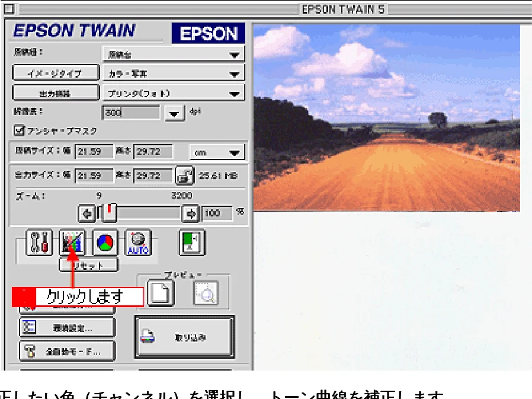Click the window close box in title bar
Image resolution: width=532 pixels, height=399 pixels.
(9, 9)
